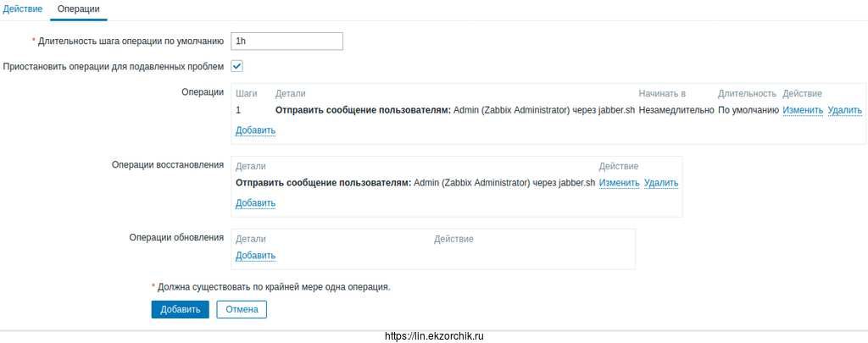The image size is (868, 343).
Task: Click Добавить link under Операции table
Action: tap(255, 130)
